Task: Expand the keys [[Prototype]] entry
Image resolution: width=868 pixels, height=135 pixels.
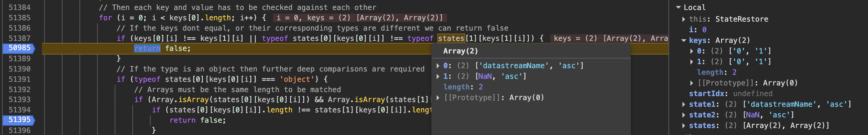Action: click(691, 83)
